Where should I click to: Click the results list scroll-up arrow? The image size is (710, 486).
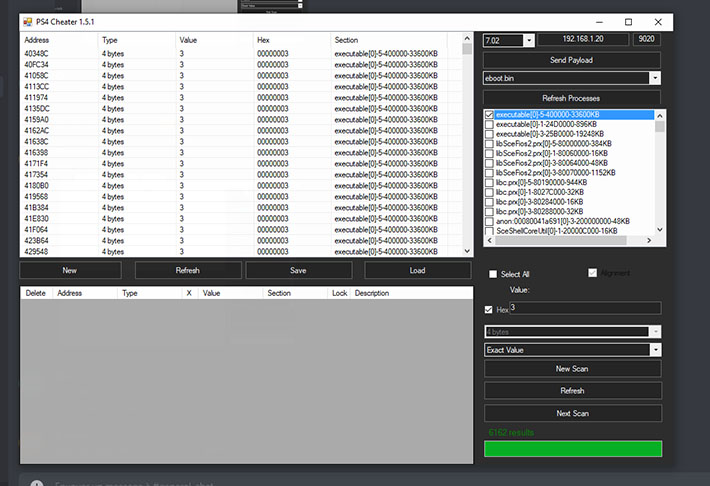click(467, 38)
